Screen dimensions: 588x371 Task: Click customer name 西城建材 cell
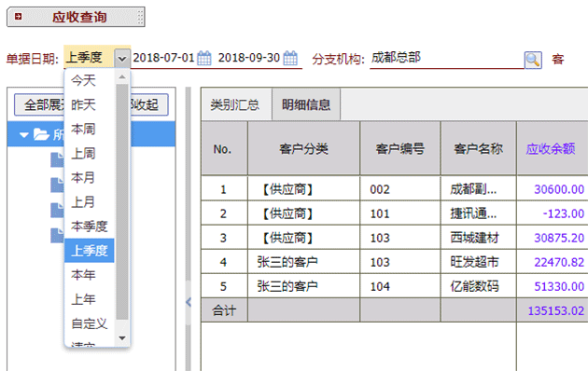pos(479,238)
